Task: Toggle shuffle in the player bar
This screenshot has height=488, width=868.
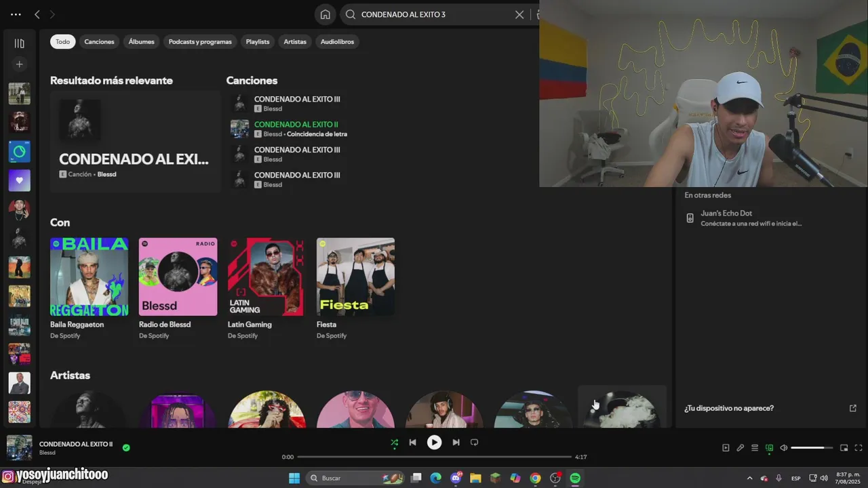Action: pos(394,443)
